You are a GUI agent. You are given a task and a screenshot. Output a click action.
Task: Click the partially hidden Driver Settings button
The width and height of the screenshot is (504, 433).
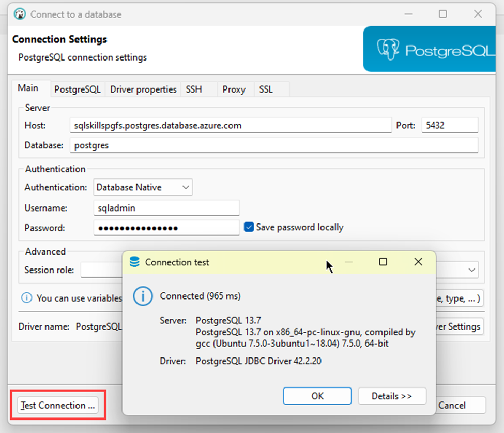(460, 326)
